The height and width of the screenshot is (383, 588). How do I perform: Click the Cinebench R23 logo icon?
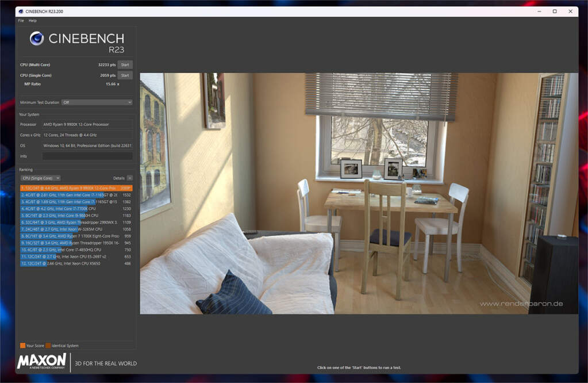38,39
